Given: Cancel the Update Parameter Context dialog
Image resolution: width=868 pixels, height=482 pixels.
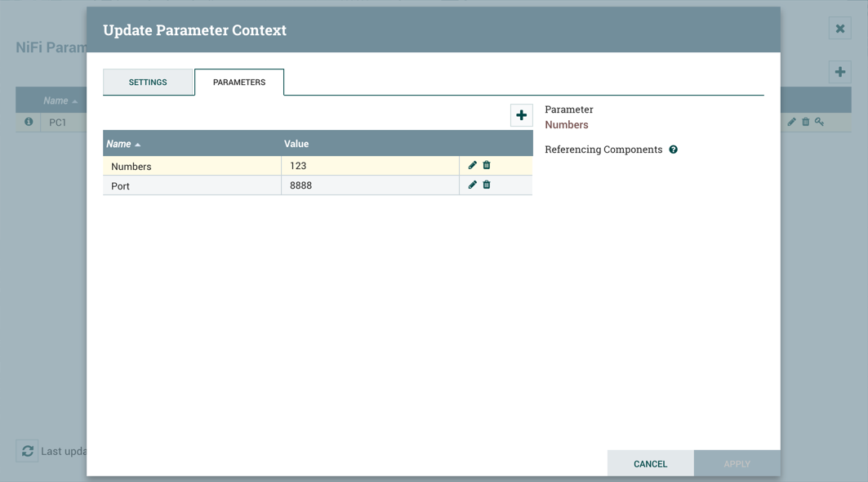Looking at the screenshot, I should point(650,463).
